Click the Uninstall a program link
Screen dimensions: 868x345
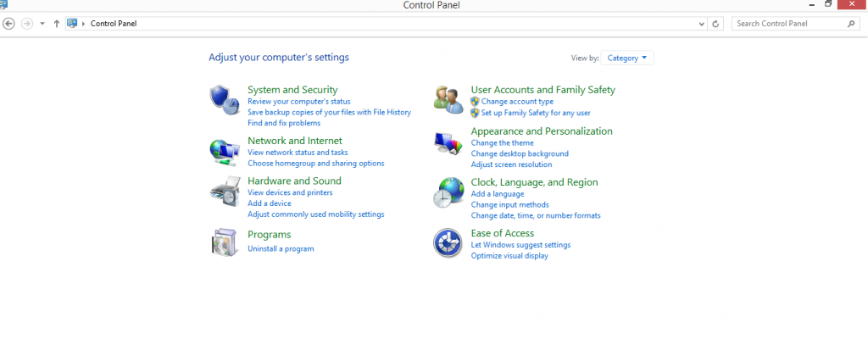coord(281,248)
